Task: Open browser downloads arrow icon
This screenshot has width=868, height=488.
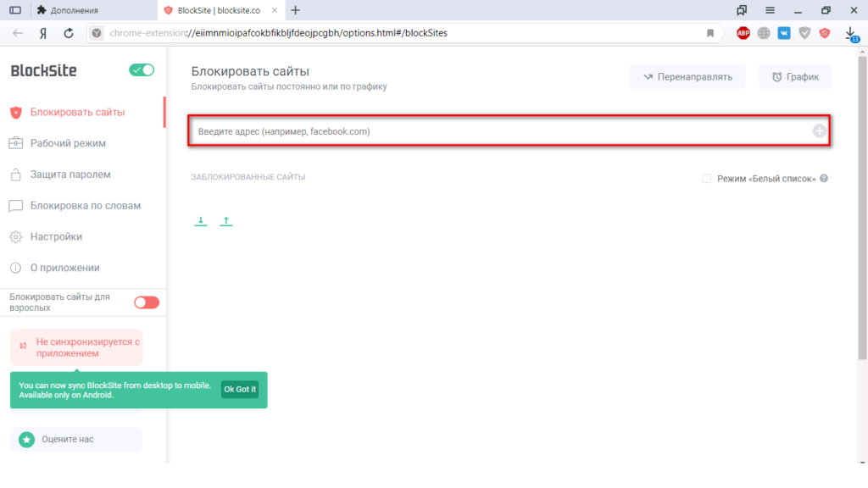Action: tap(851, 33)
